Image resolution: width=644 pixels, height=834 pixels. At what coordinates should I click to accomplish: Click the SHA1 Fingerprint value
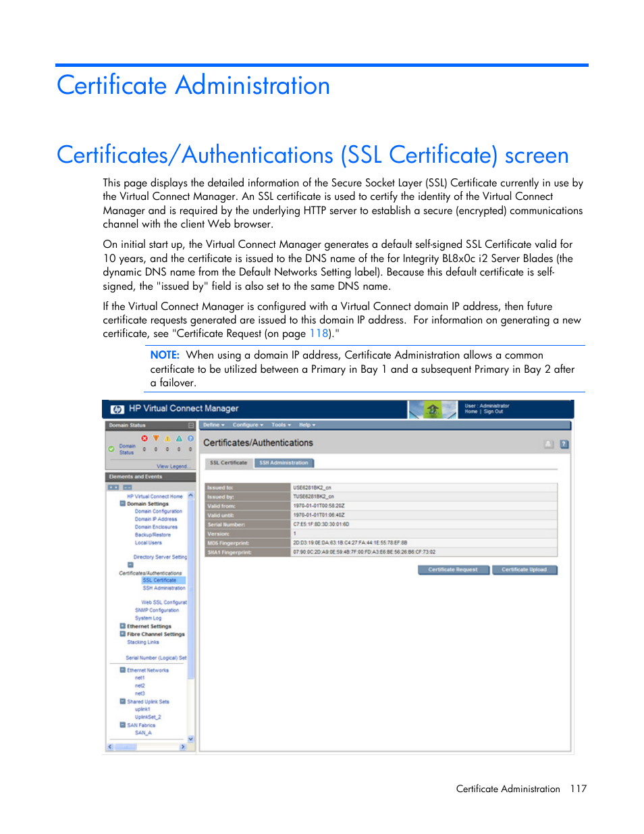[365, 552]
